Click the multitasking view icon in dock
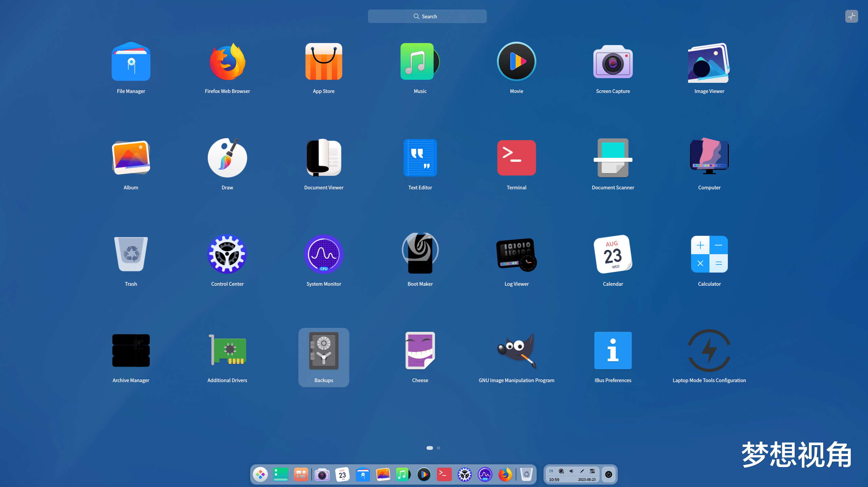868x487 pixels. tap(301, 474)
